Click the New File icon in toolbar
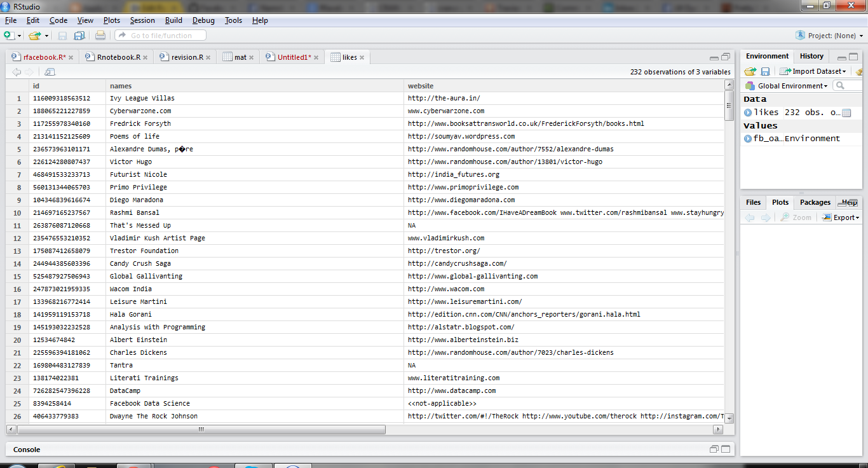Image resolution: width=868 pixels, height=468 pixels. [x=9, y=36]
